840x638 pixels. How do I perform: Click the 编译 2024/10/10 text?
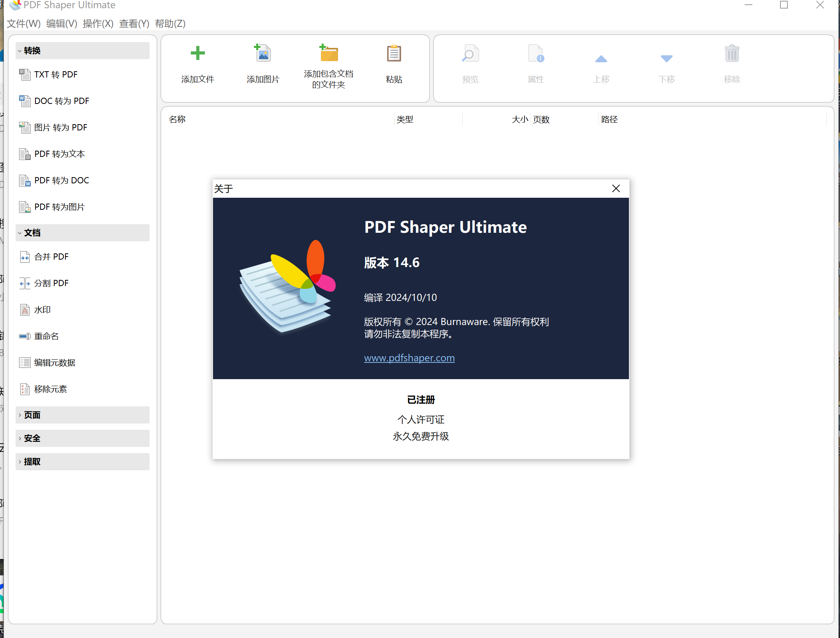(400, 298)
